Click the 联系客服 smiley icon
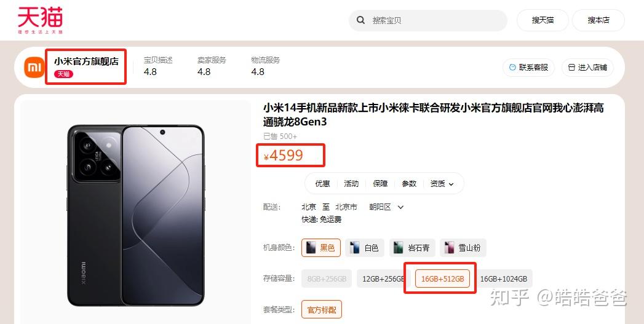Image resolution: width=644 pixels, height=324 pixels. (x=512, y=68)
